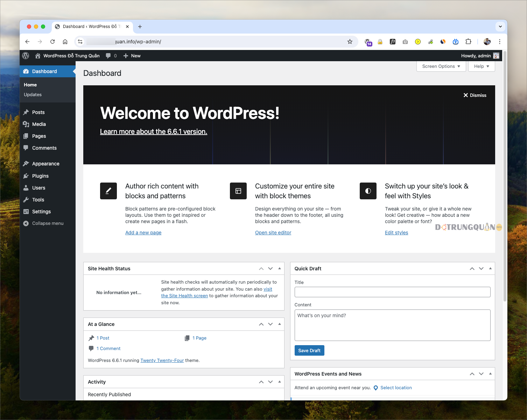Go back with browser back arrow
This screenshot has height=420, width=527.
coord(27,42)
